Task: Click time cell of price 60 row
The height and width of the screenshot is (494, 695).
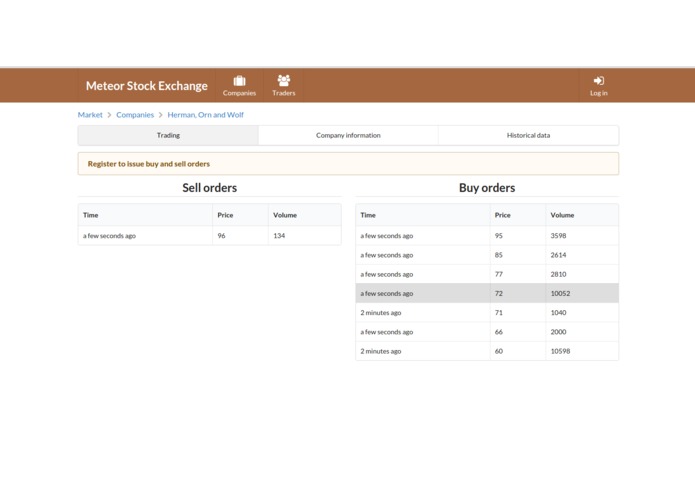Action: point(423,351)
